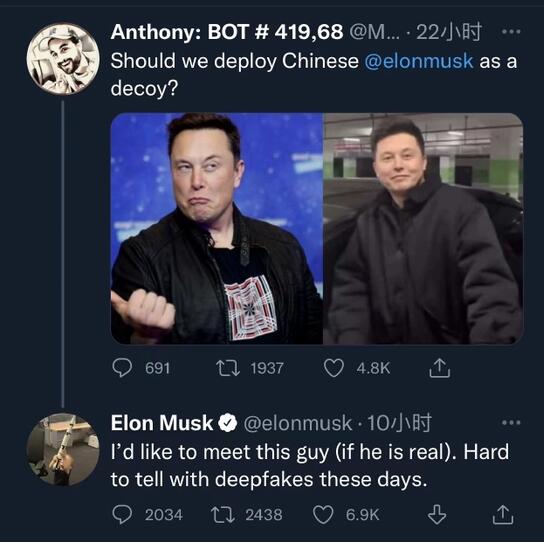Reply to Elon Musk's tweet with 2034 comments

[122, 514]
